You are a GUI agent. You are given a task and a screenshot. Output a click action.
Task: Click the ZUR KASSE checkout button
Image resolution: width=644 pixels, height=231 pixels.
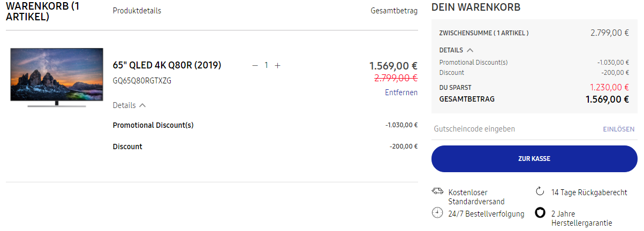point(534,159)
